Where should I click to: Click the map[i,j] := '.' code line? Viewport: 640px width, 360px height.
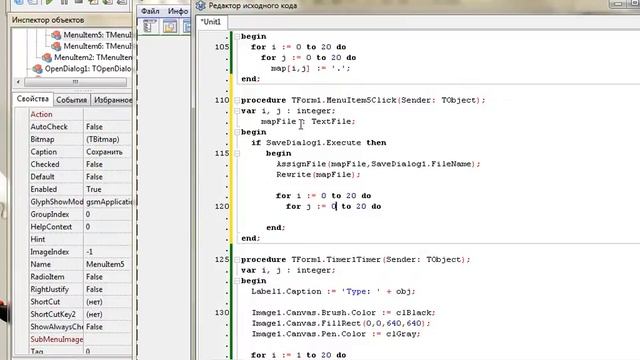pos(310,68)
